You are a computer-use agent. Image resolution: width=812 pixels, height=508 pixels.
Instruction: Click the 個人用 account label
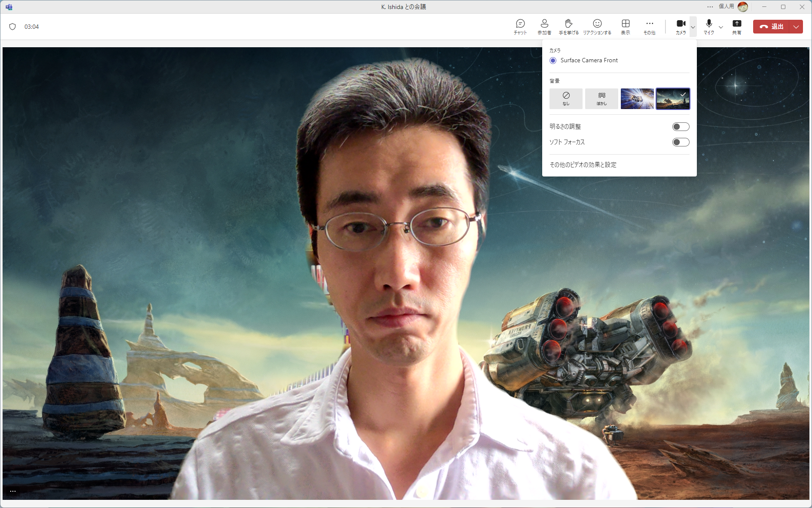point(727,6)
